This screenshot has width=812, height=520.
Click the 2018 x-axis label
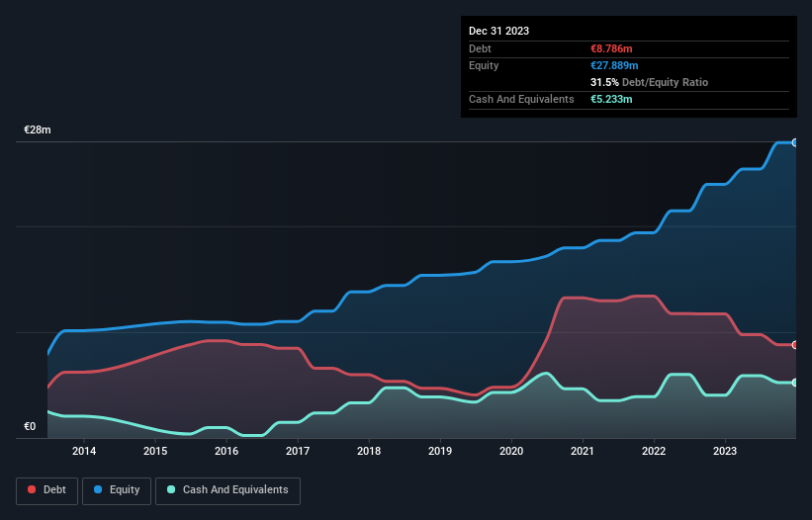click(x=369, y=451)
